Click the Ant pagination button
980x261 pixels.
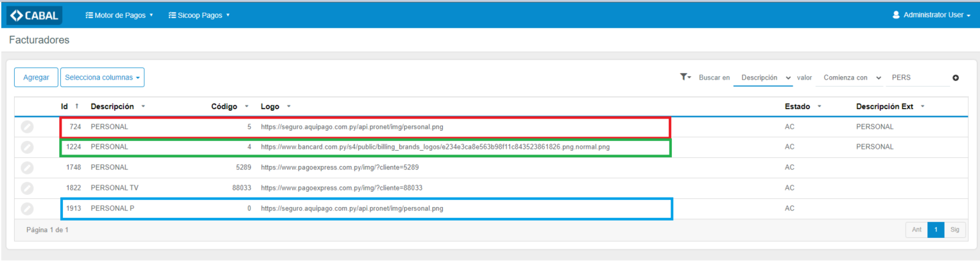click(916, 230)
